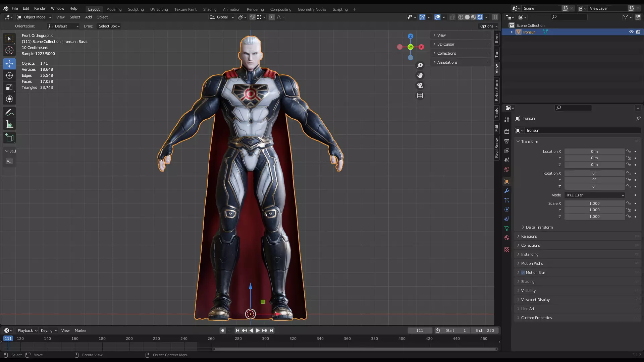
Task: Click the pan view hand icon
Action: tap(420, 75)
